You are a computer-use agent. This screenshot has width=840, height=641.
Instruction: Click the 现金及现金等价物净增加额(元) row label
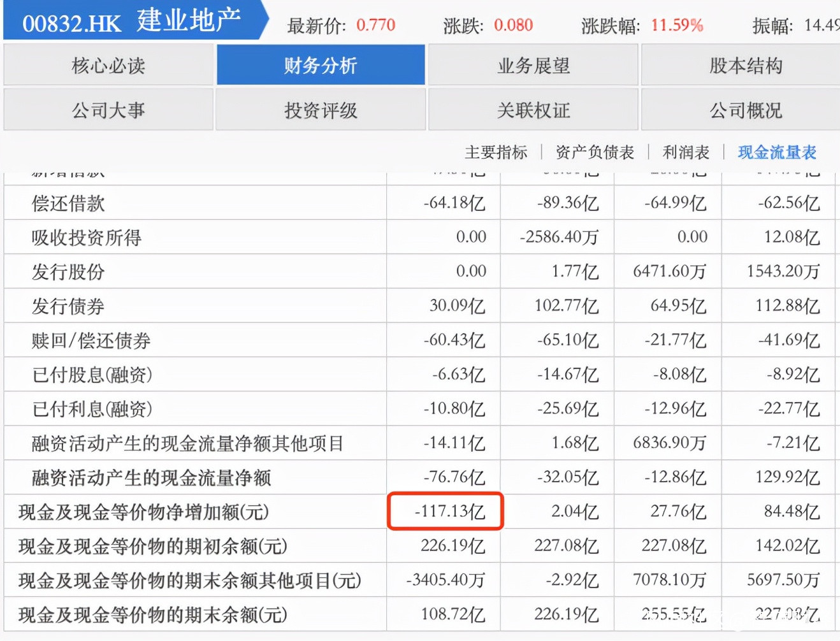[x=144, y=512]
